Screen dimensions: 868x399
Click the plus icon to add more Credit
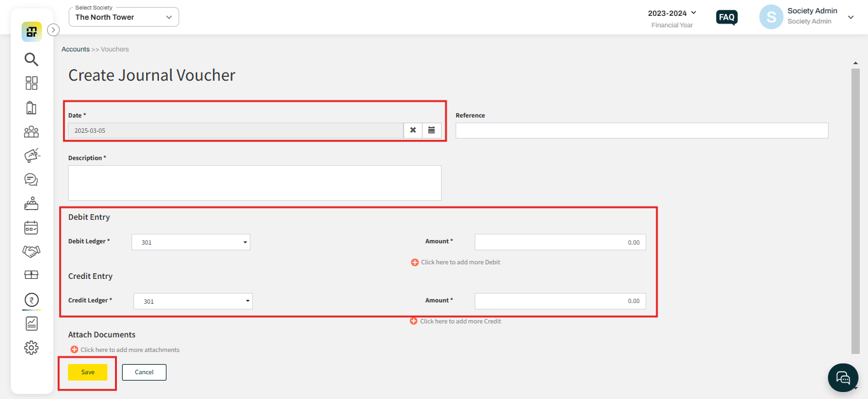coord(414,321)
